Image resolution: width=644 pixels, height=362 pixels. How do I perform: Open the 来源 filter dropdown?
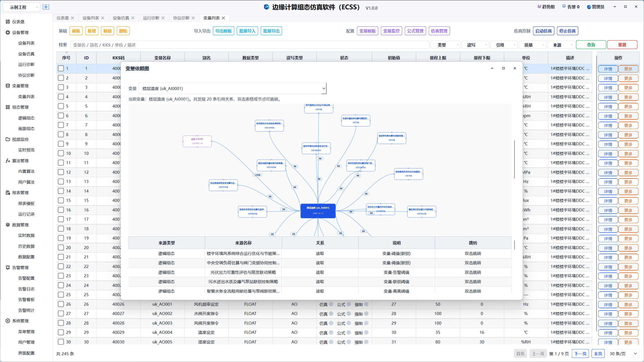pyautogui.click(x=561, y=45)
